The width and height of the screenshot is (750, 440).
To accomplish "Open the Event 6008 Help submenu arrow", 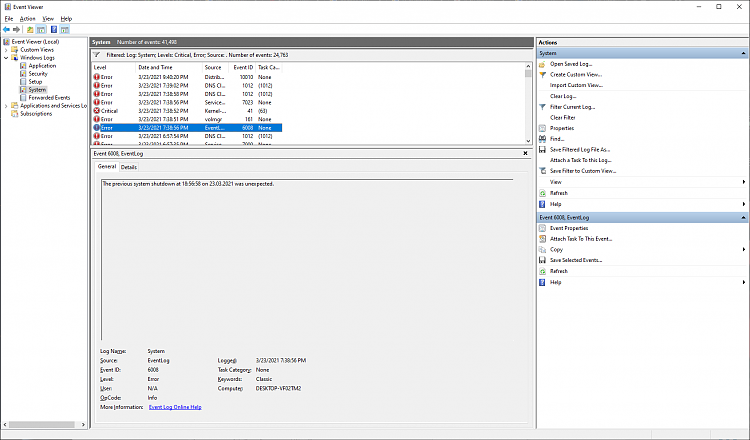I will (x=744, y=282).
